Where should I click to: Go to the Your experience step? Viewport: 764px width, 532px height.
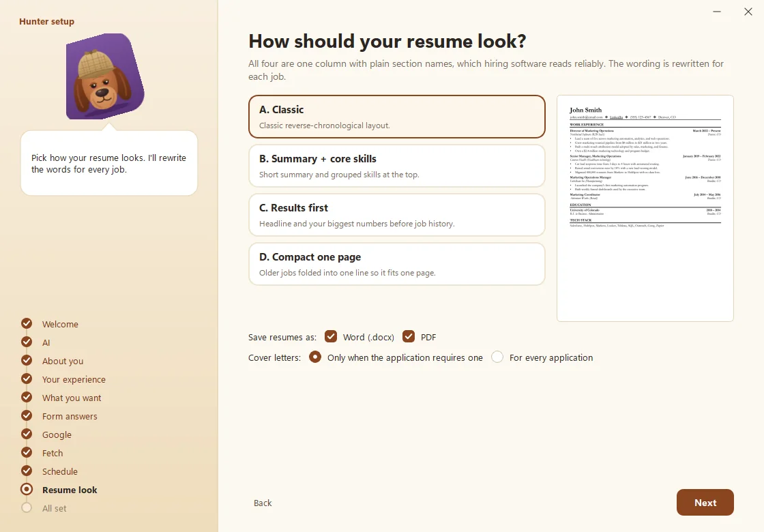74,379
